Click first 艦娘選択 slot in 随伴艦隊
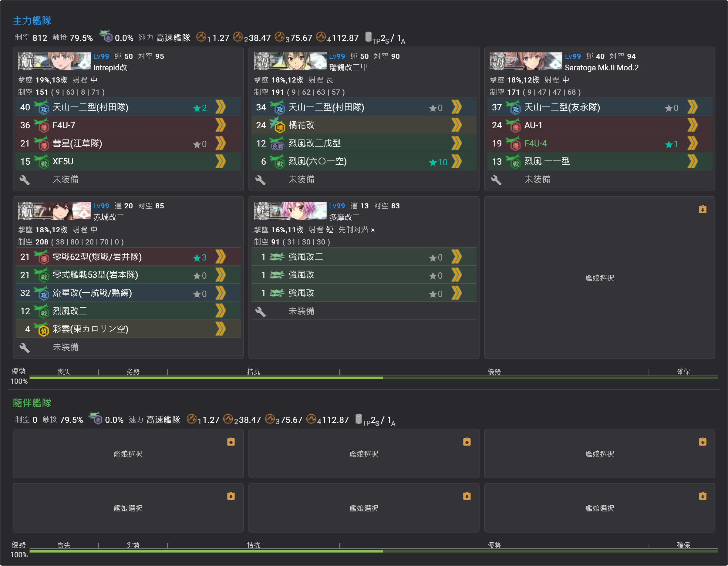 (x=128, y=454)
